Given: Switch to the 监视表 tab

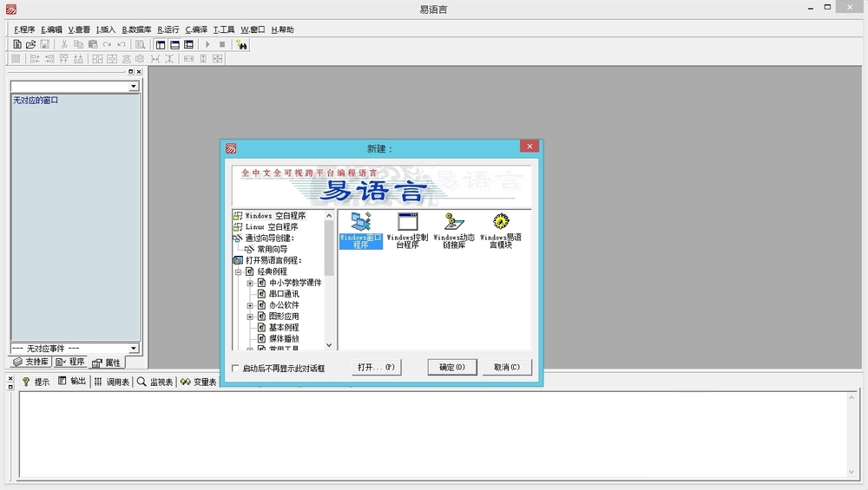Looking at the screenshot, I should click(155, 382).
